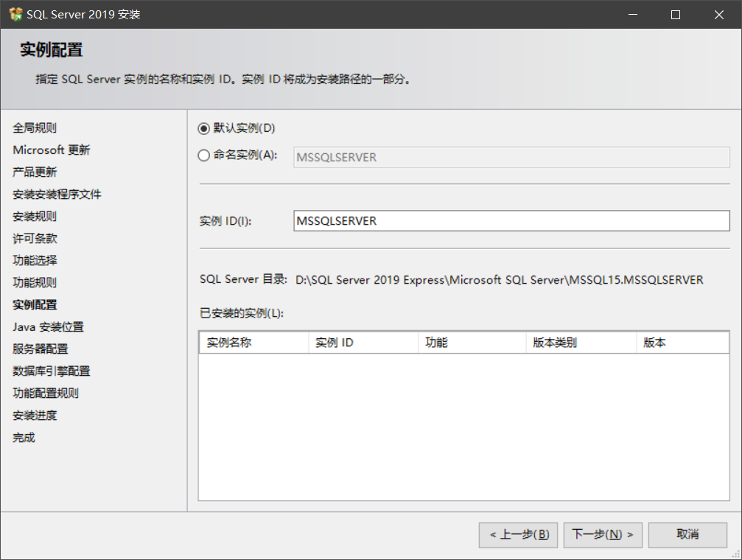
Task: Click 实例名称 column header
Action: point(254,342)
